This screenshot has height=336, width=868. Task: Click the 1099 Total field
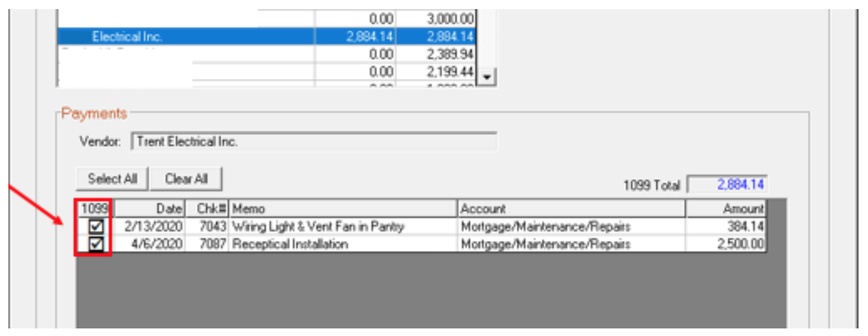727,185
